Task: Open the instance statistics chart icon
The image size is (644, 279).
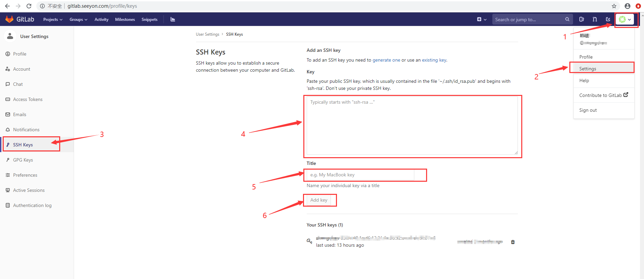Action: click(173, 19)
